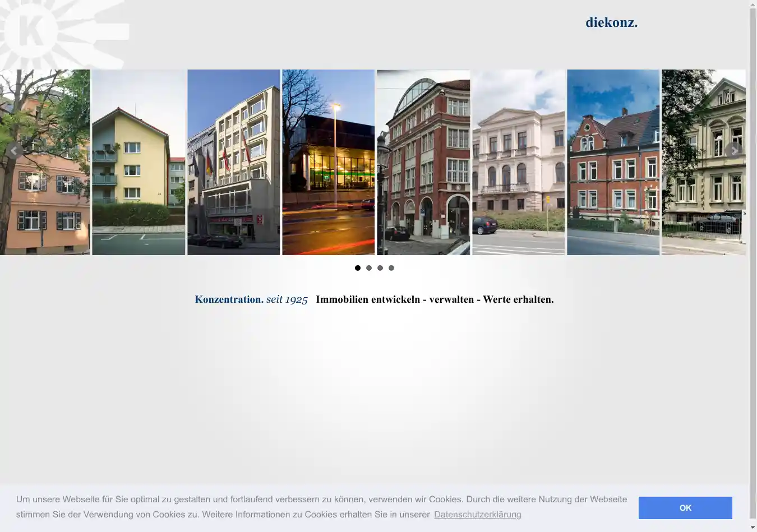Open the diekonz. site title link

coord(611,22)
